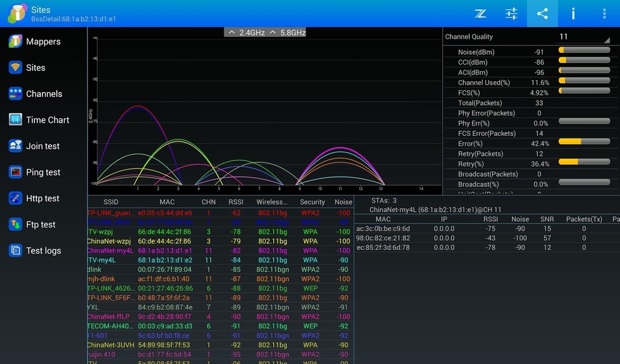Select the dlink network row
Screen dimensions: 620x364
pyautogui.click(x=220, y=269)
